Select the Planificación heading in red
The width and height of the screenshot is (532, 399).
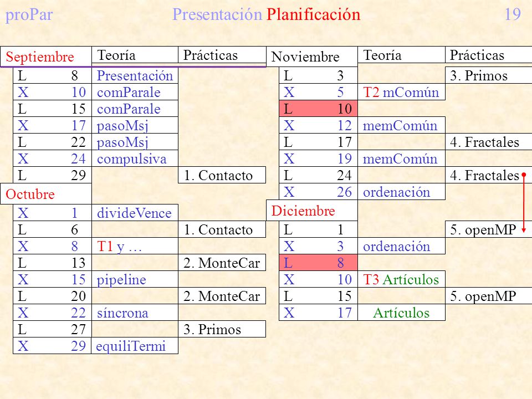[x=313, y=14]
